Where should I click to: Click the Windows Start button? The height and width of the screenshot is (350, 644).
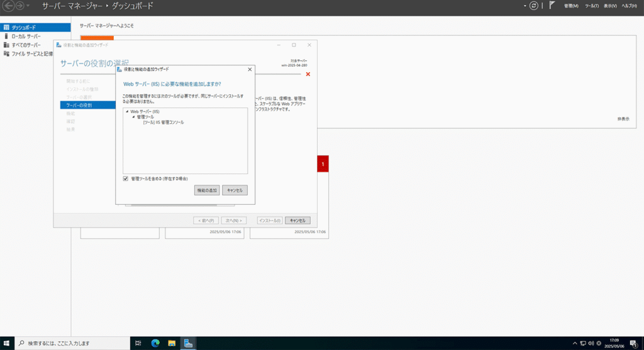pos(6,343)
